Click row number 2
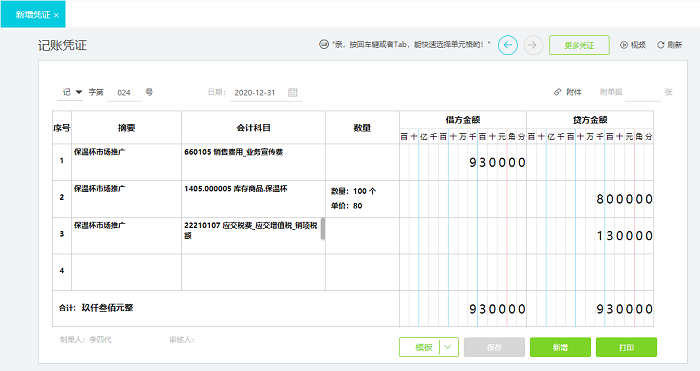Viewport: 700px width, 371px height. pos(62,197)
